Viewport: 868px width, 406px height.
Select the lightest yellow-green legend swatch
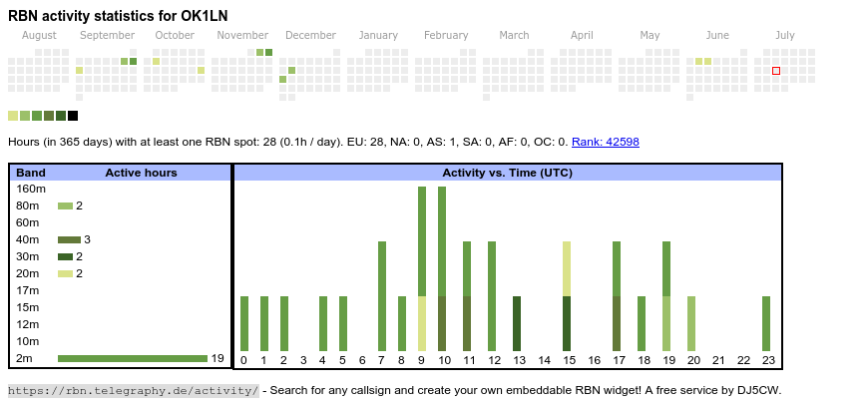coord(13,116)
